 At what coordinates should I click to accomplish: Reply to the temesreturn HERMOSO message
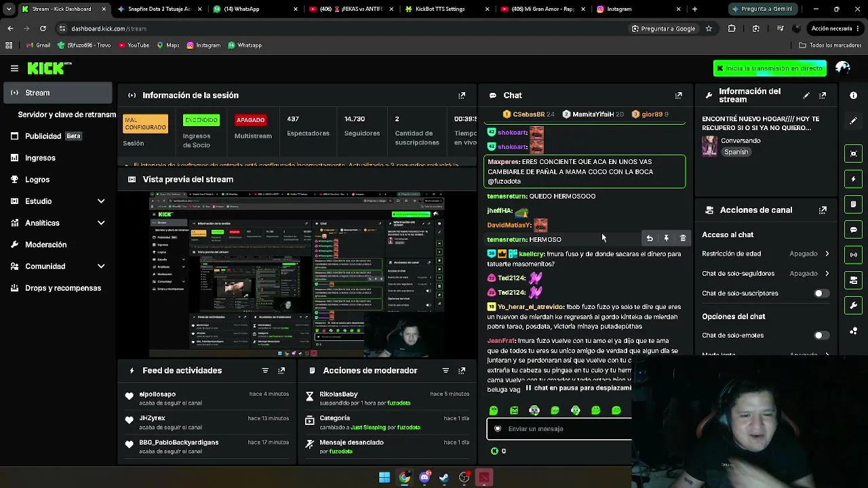point(650,239)
